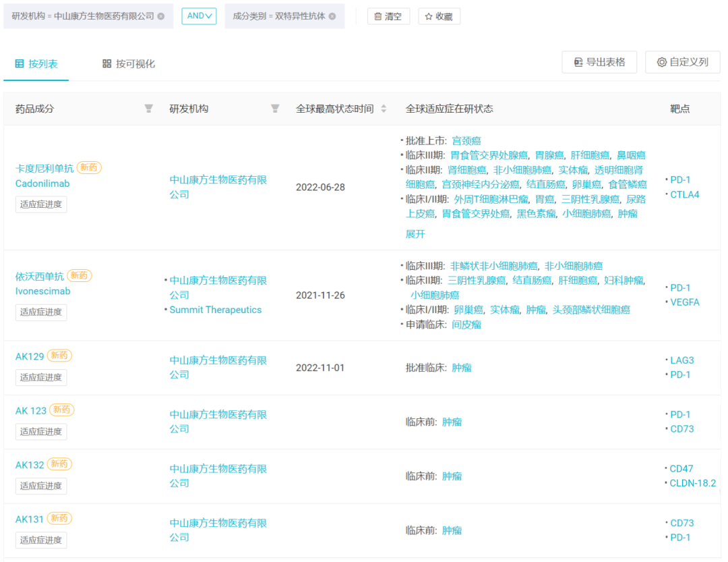728x562 pixels.
Task: Switch to the 按列表 tab
Action: tap(36, 63)
